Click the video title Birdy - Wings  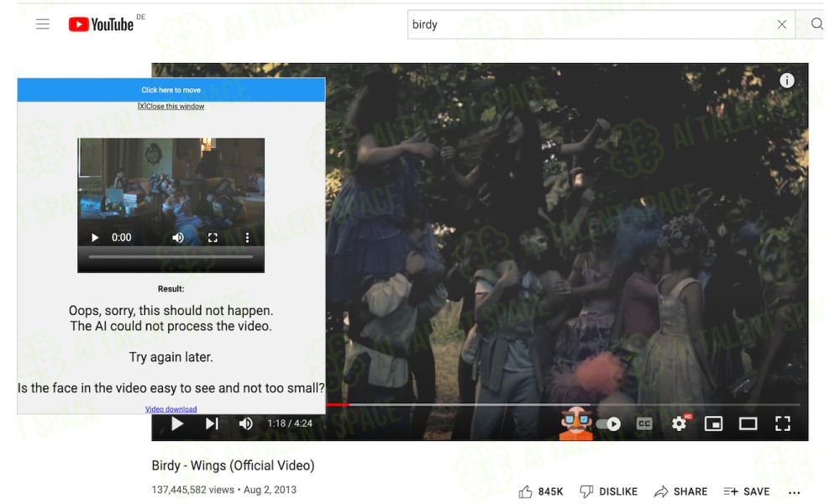(x=233, y=465)
